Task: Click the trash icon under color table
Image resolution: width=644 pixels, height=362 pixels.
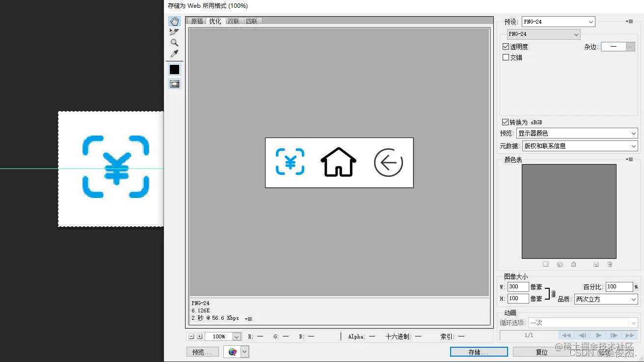Action: pos(610,264)
